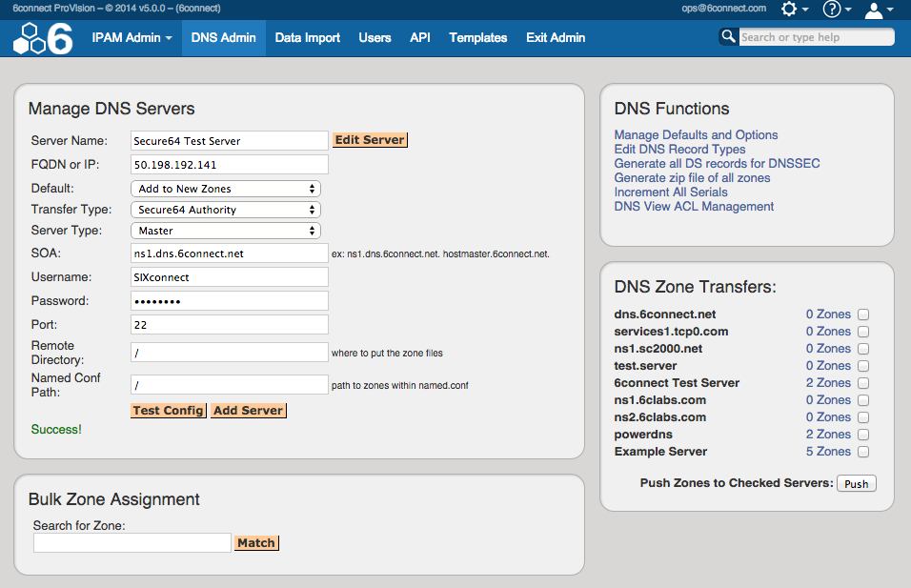Focus the Server Name input field
The image size is (911, 588).
click(230, 141)
